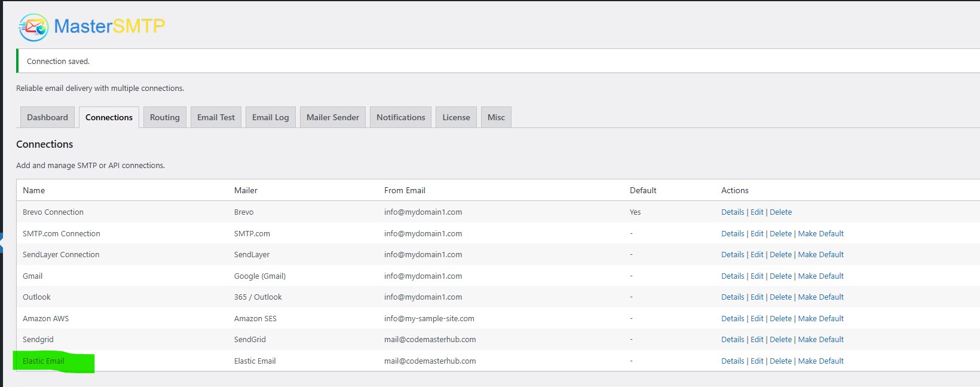Open the Notifications tab
Viewport: 980px width, 387px height.
pos(400,117)
